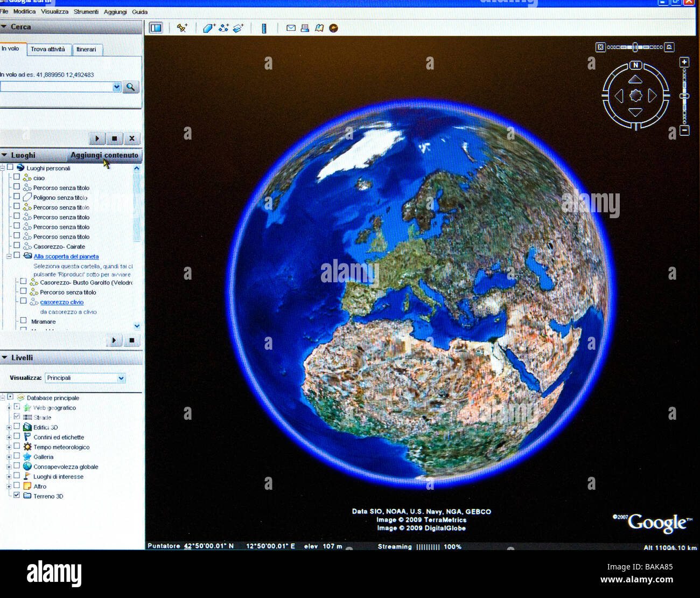The image size is (700, 598).
Task: Check the 'ciao' placemark checkbox
Action: pos(17,177)
